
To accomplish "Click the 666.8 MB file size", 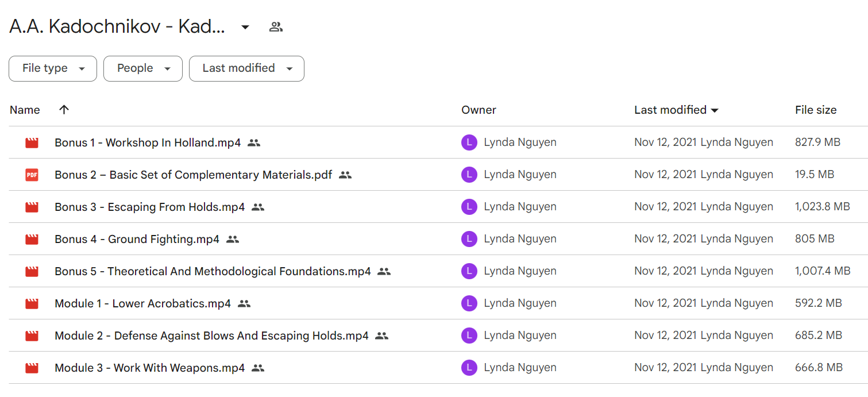I will click(819, 368).
